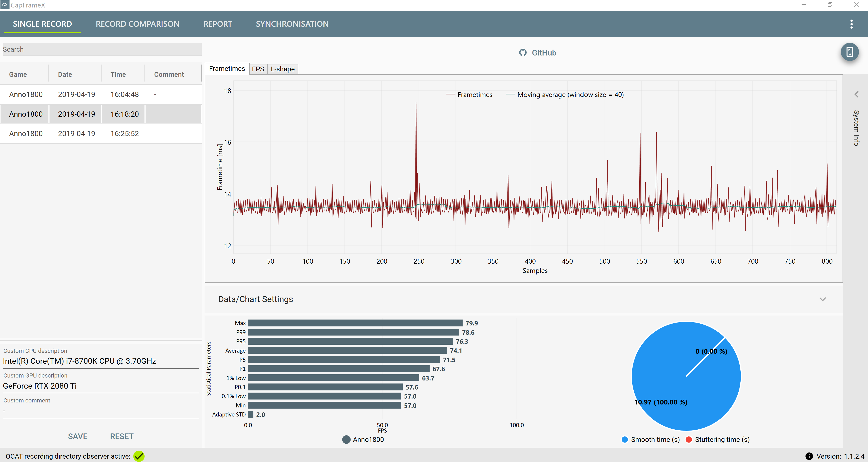Click the version info icon
The width and height of the screenshot is (868, 462).
pos(809,456)
